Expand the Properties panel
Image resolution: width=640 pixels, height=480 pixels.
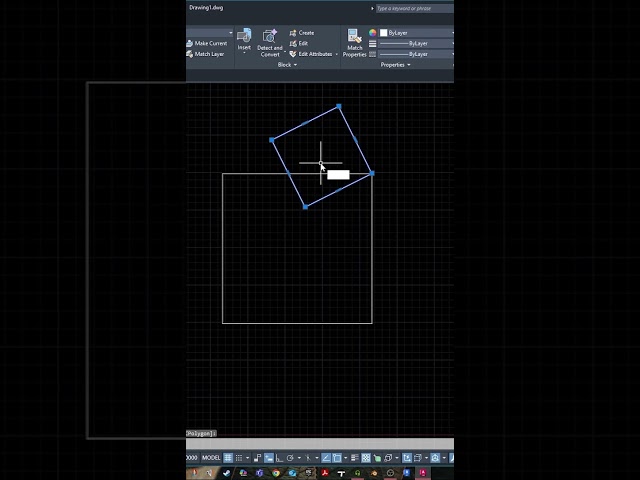point(396,64)
